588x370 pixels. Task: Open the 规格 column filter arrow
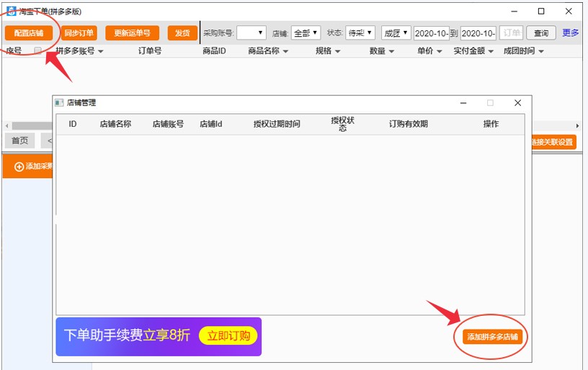pyautogui.click(x=337, y=51)
